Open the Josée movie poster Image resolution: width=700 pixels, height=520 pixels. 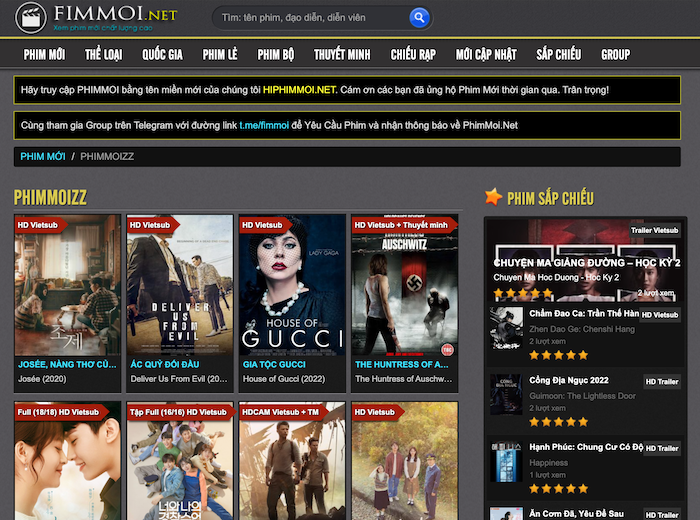click(67, 285)
